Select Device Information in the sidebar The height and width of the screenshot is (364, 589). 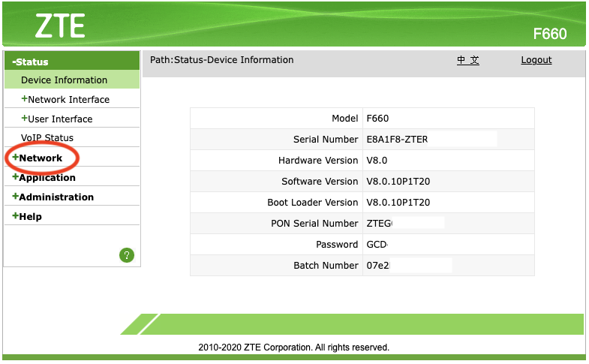coord(65,80)
